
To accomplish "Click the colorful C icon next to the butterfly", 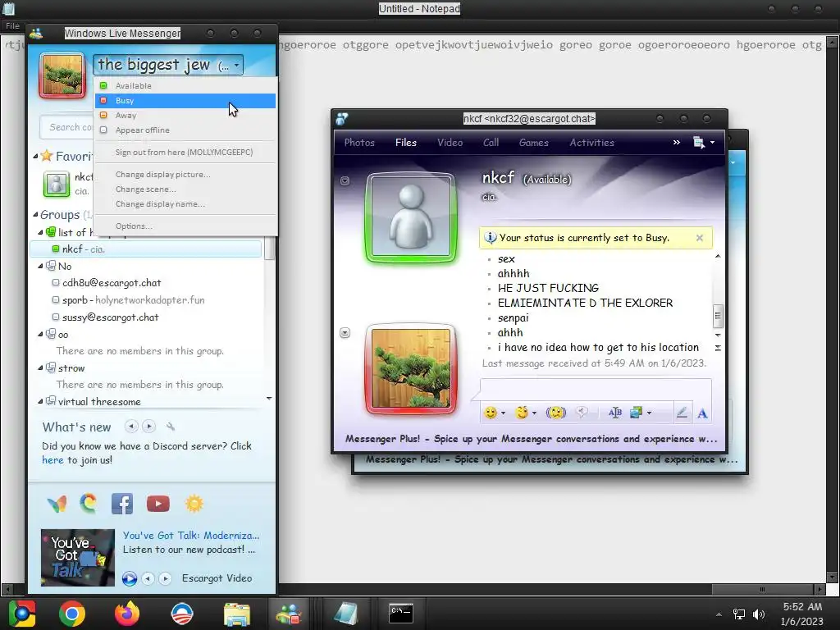I will coord(89,503).
